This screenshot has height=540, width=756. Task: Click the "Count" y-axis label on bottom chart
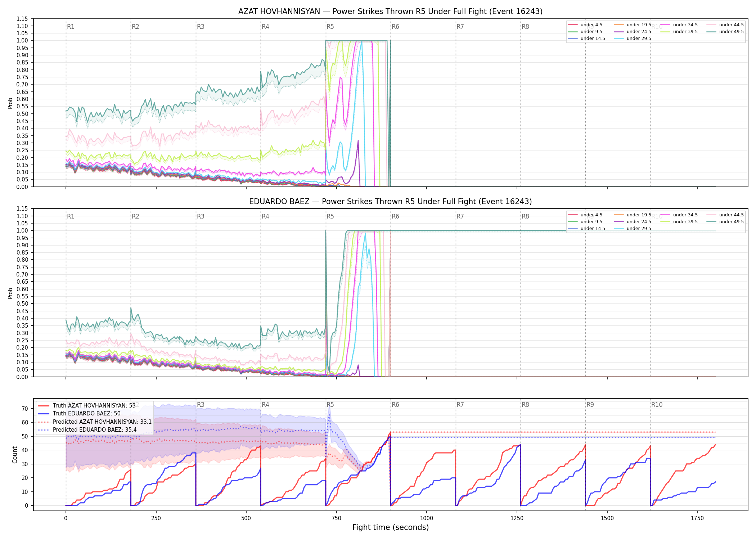point(15,455)
